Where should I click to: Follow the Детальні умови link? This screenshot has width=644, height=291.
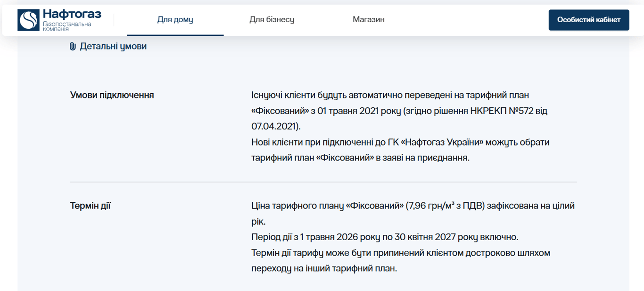(x=113, y=47)
